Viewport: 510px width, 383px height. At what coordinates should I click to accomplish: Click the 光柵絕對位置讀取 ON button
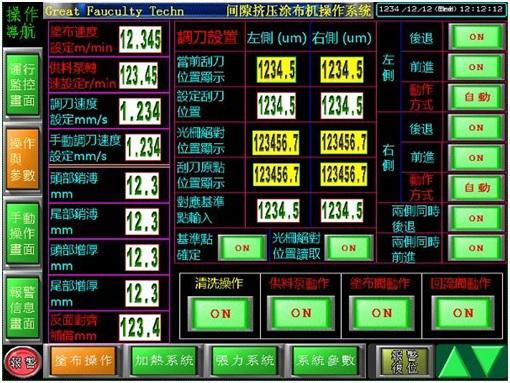click(349, 248)
